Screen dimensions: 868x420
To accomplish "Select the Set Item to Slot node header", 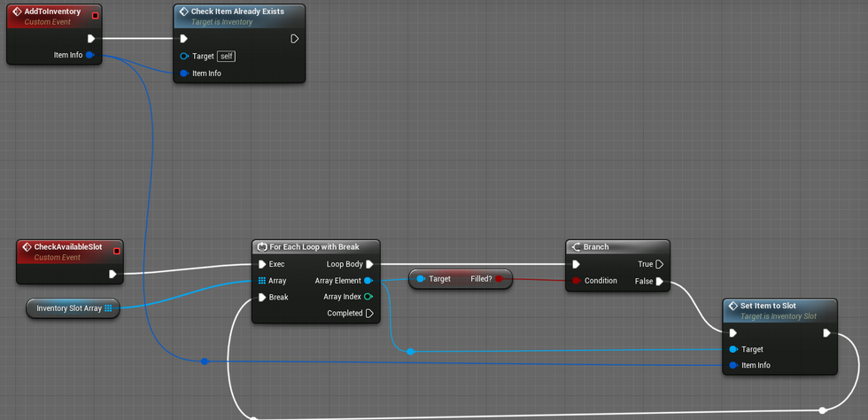I will click(780, 310).
